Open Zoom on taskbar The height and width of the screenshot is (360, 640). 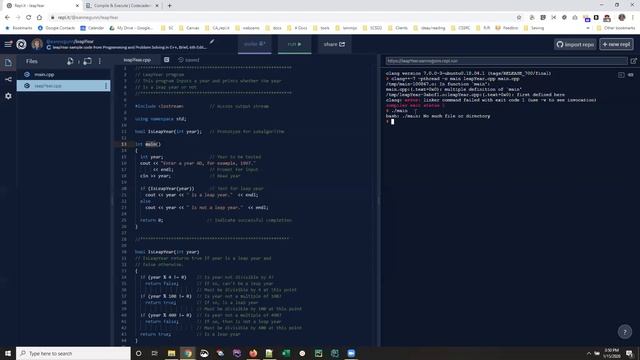tap(351, 353)
